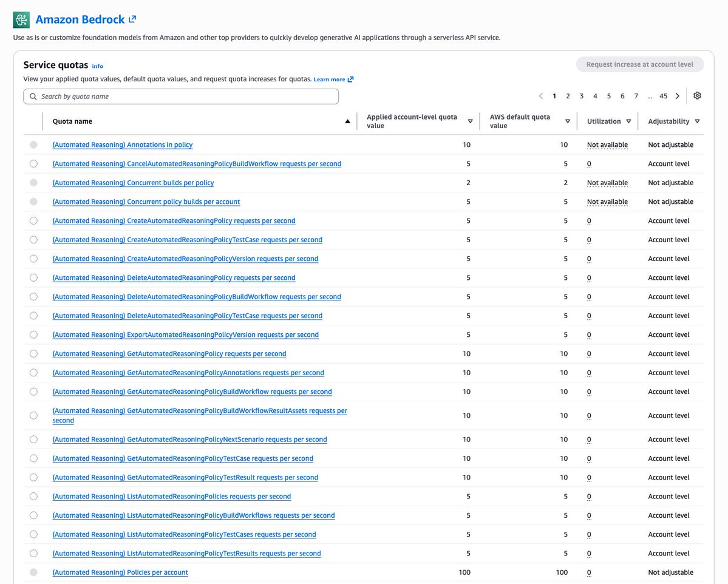Screen dimensions: 728x584
Task: Click page 6 in pagination
Action: pyautogui.click(x=622, y=96)
